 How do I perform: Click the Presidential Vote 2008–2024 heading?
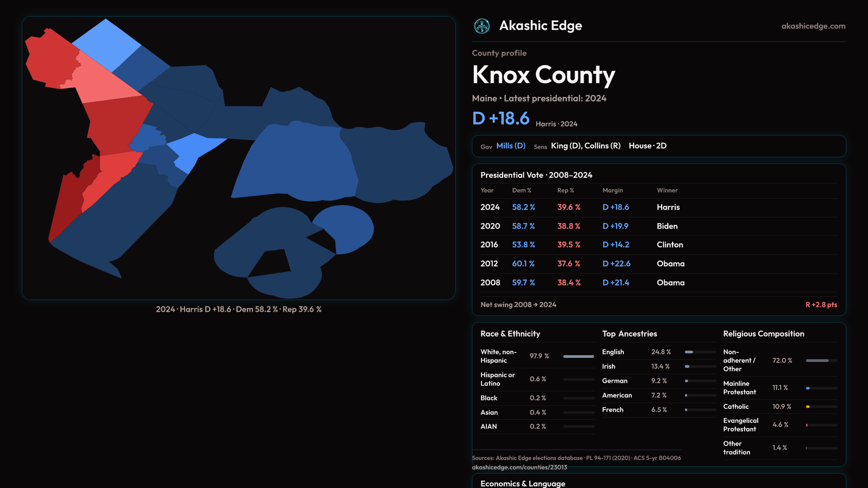pos(536,175)
